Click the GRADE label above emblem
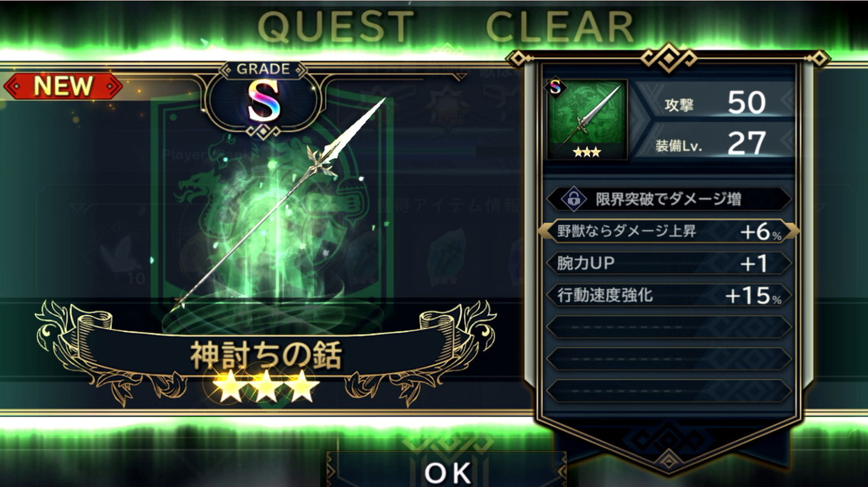 coord(265,70)
